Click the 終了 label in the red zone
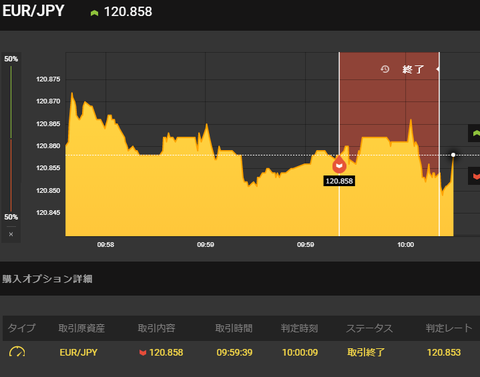 (x=413, y=69)
